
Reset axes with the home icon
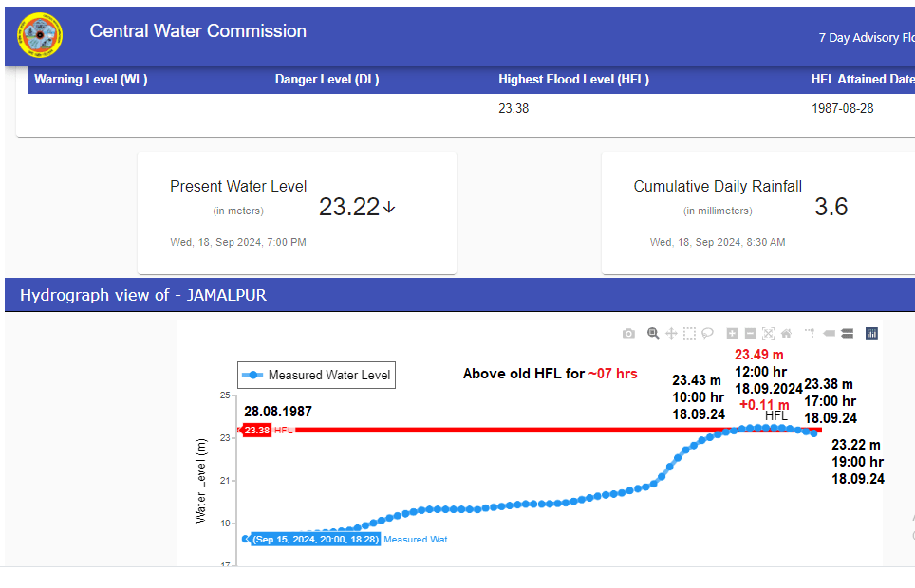pyautogui.click(x=787, y=334)
